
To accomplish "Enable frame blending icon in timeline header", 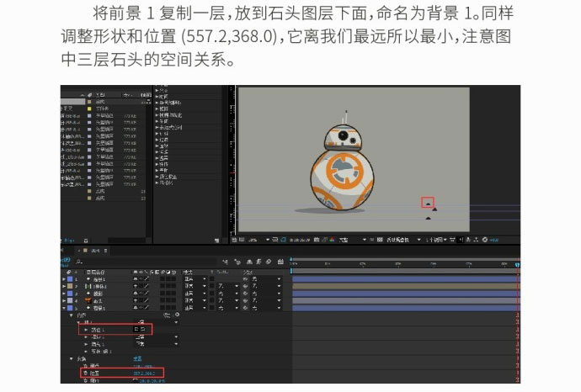I will point(259,262).
